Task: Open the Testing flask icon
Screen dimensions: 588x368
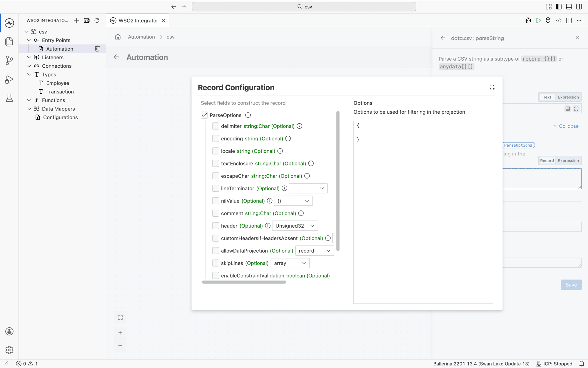Action: 9,98
